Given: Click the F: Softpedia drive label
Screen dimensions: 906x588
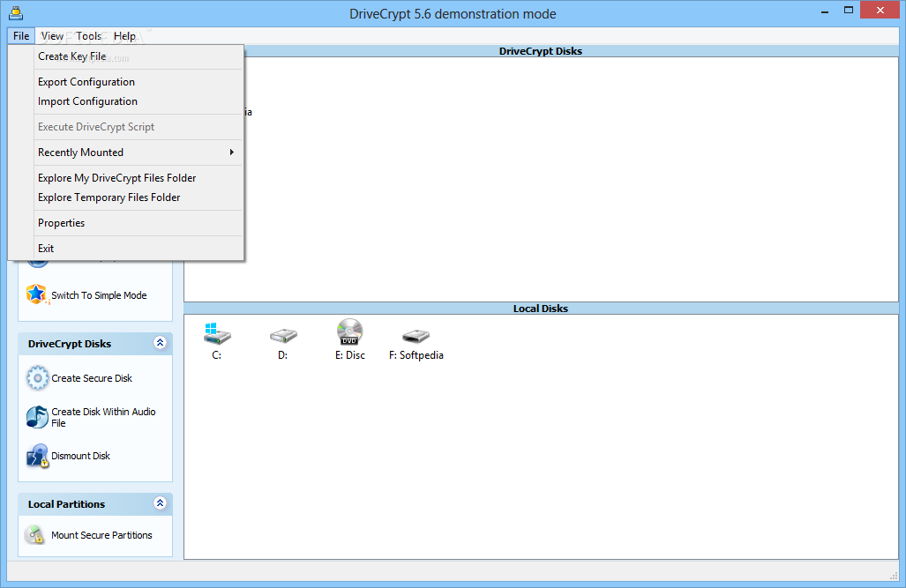Looking at the screenshot, I should pyautogui.click(x=416, y=355).
